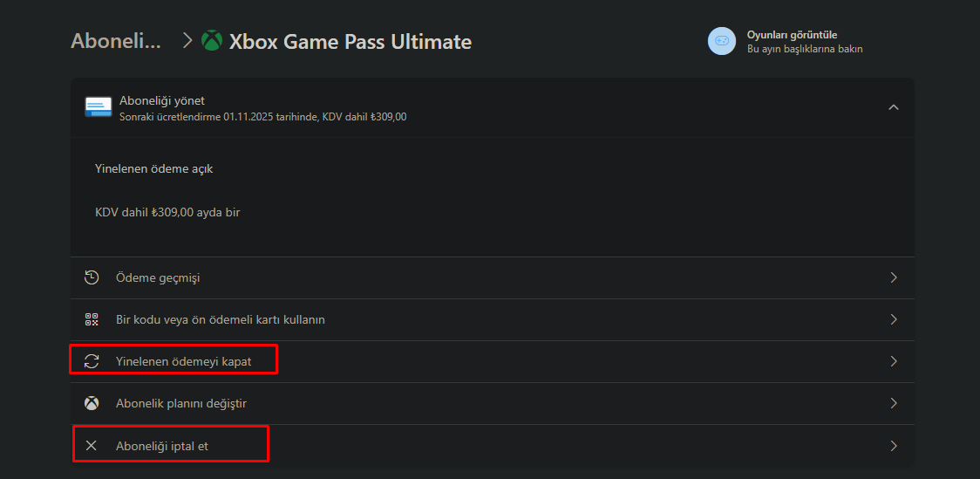
Task: Collapse the Aboneliği yönet section chevron
Action: click(893, 107)
